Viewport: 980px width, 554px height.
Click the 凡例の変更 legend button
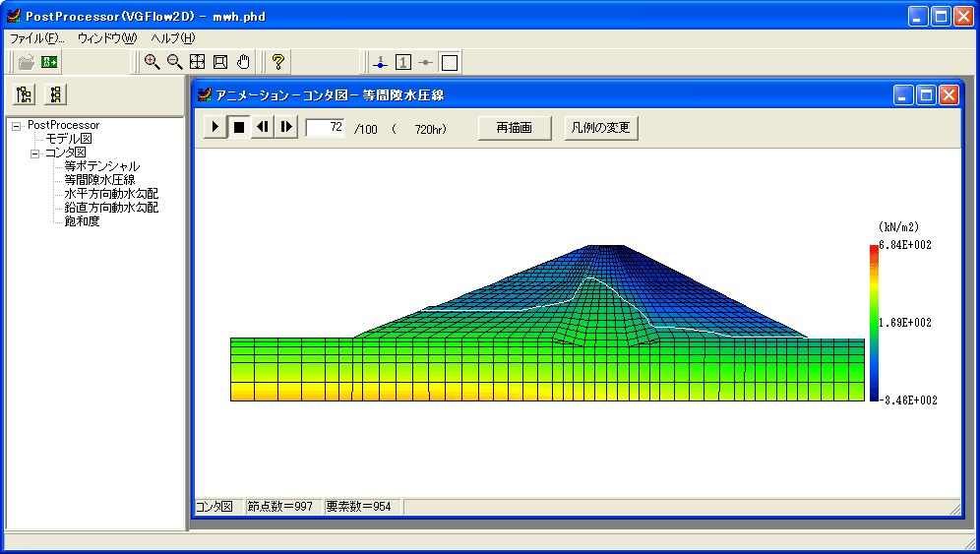pos(600,128)
